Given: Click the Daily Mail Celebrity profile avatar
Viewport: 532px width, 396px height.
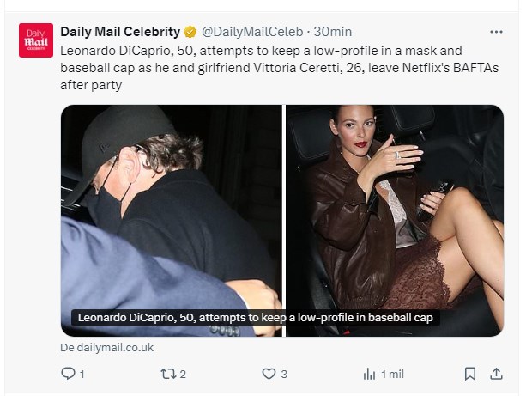Looking at the screenshot, I should pos(35,41).
